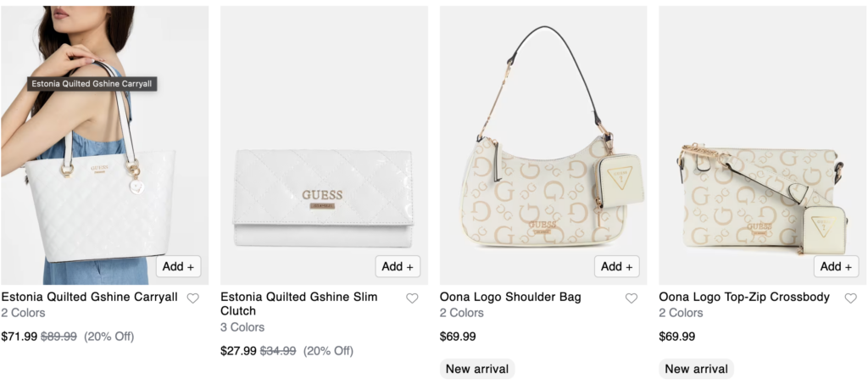Save Oona Logo Shoulder Bag to wishlist

[632, 298]
